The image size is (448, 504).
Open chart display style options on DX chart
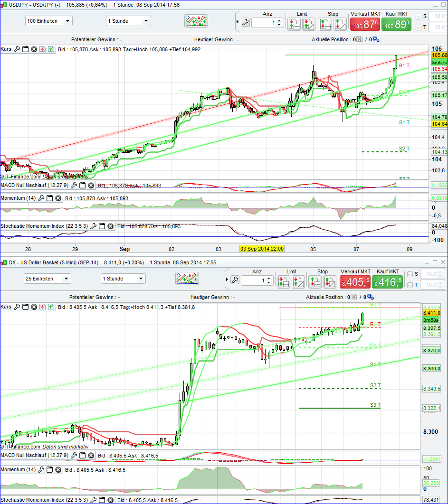187,279
